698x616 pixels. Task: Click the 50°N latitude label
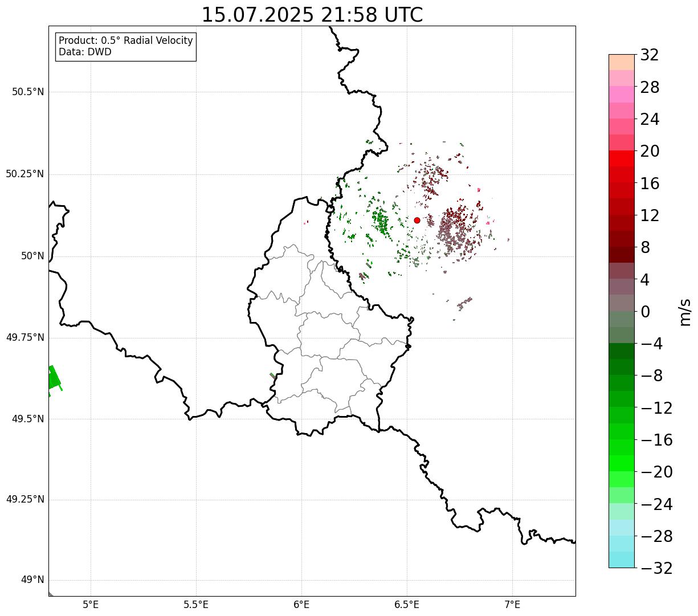pos(32,256)
